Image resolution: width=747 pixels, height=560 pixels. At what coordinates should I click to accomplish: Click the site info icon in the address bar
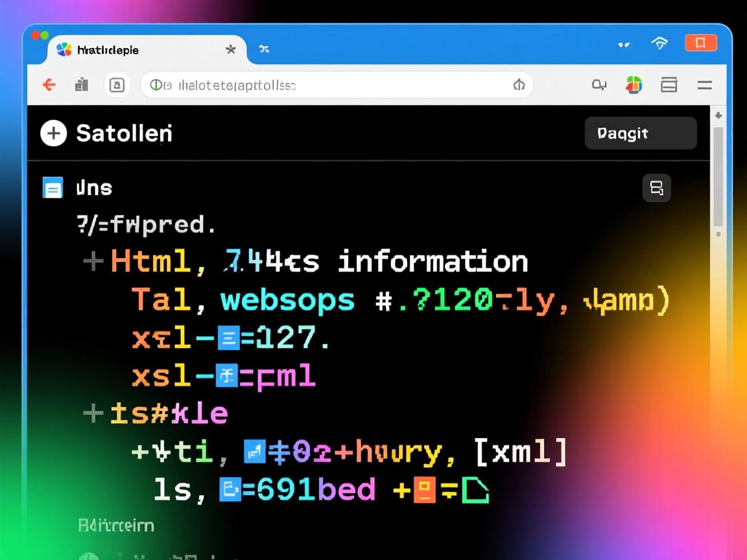[x=156, y=85]
